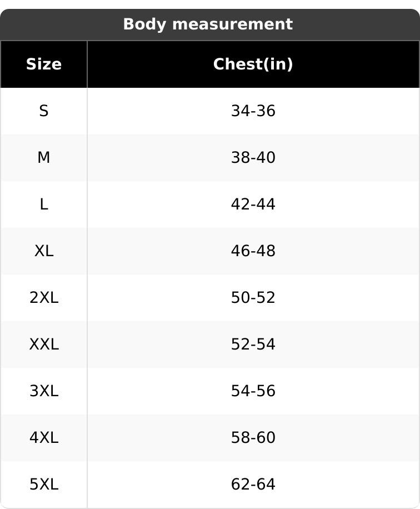Click the 52-54 chest measurement
Viewport: 420px width, 509px height.
pos(253,345)
